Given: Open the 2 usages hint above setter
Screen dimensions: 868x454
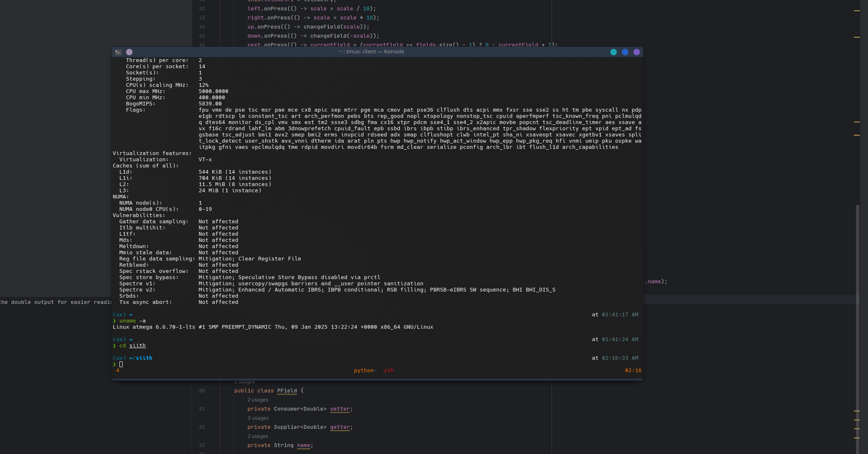Looking at the screenshot, I should (258, 400).
